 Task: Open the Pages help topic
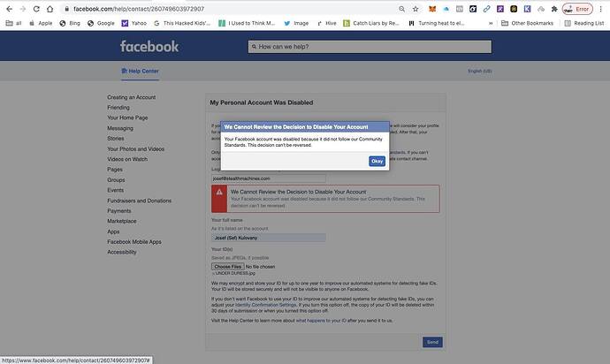pos(115,170)
